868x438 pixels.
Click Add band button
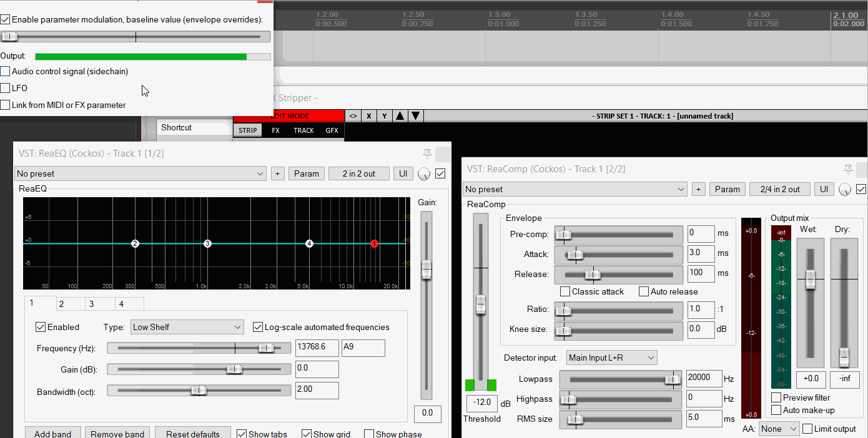pyautogui.click(x=52, y=433)
